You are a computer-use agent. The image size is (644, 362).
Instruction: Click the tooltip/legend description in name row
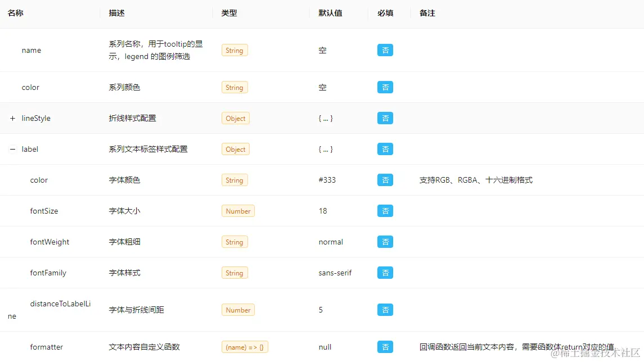156,50
